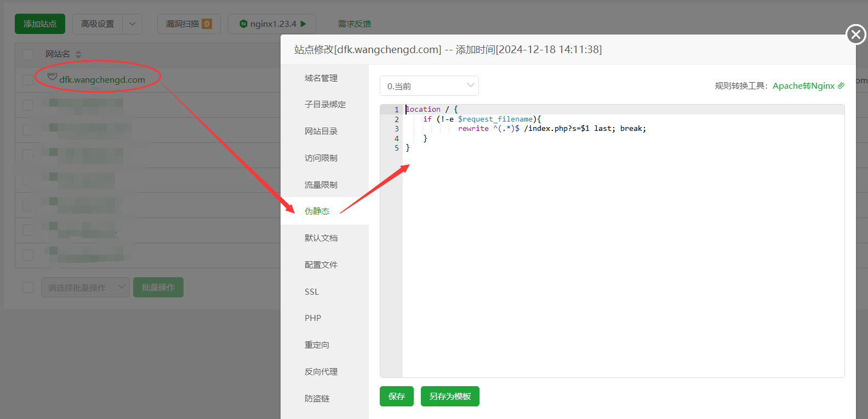The width and height of the screenshot is (868, 419).
Task: Click the sort arrows next to 网站名
Action: pyautogui.click(x=78, y=54)
